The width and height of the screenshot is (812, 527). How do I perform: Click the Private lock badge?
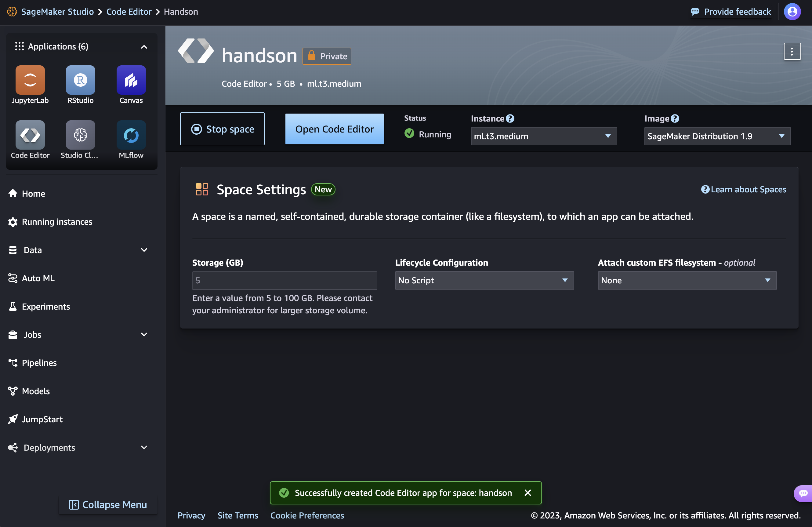tap(327, 56)
